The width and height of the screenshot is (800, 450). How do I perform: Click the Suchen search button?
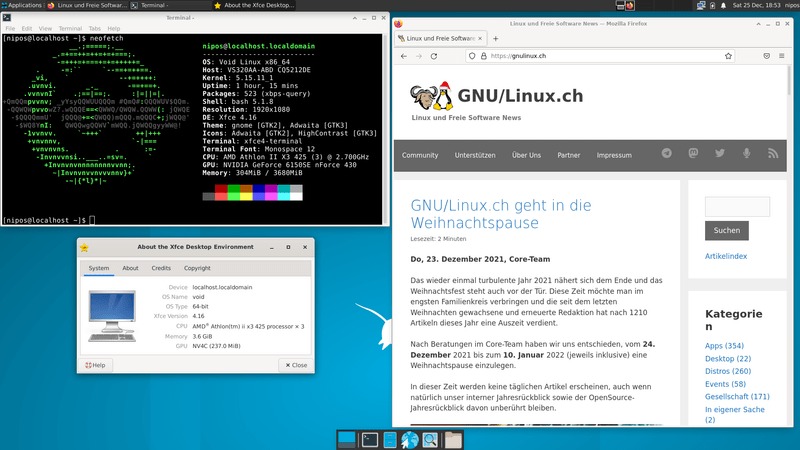[727, 231]
